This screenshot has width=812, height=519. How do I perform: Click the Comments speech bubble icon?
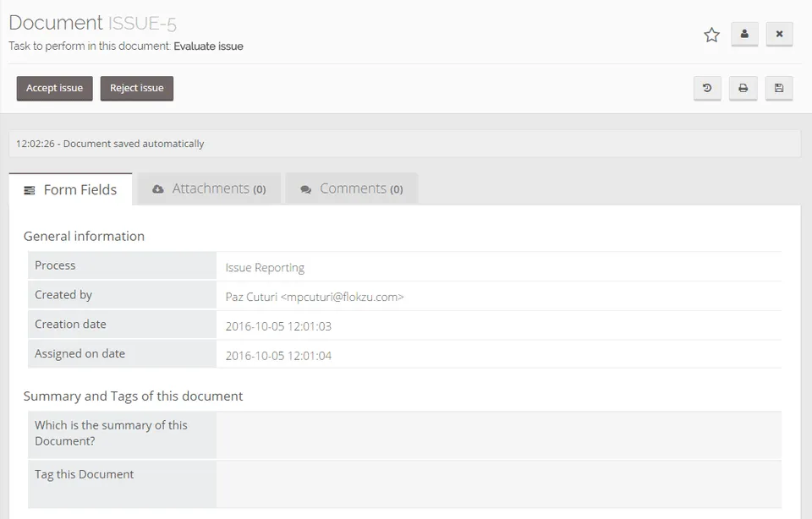(x=306, y=189)
